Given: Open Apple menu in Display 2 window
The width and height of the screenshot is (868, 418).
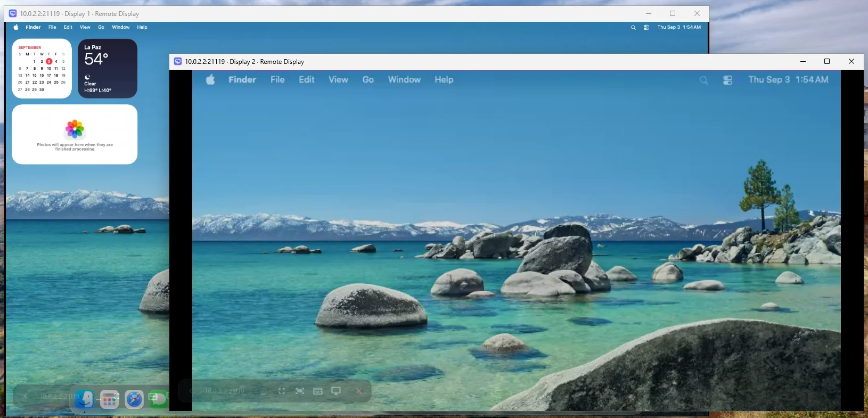Looking at the screenshot, I should click(x=210, y=80).
